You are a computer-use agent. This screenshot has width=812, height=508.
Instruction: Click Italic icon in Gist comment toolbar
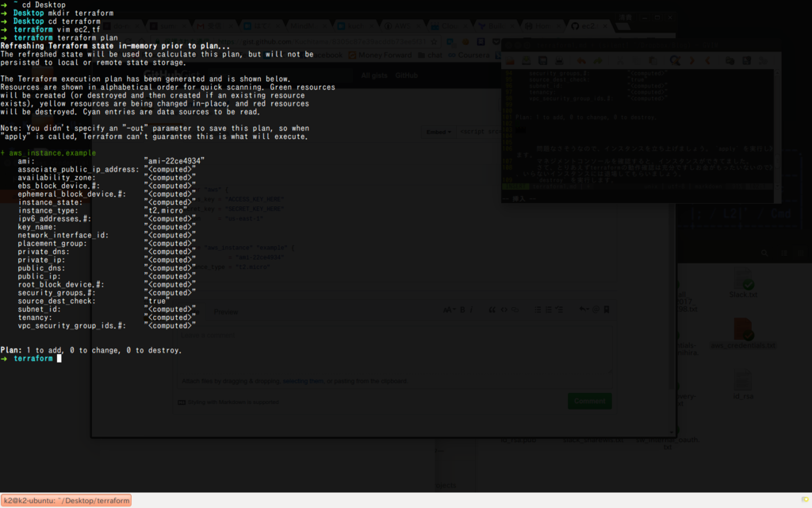(x=471, y=310)
